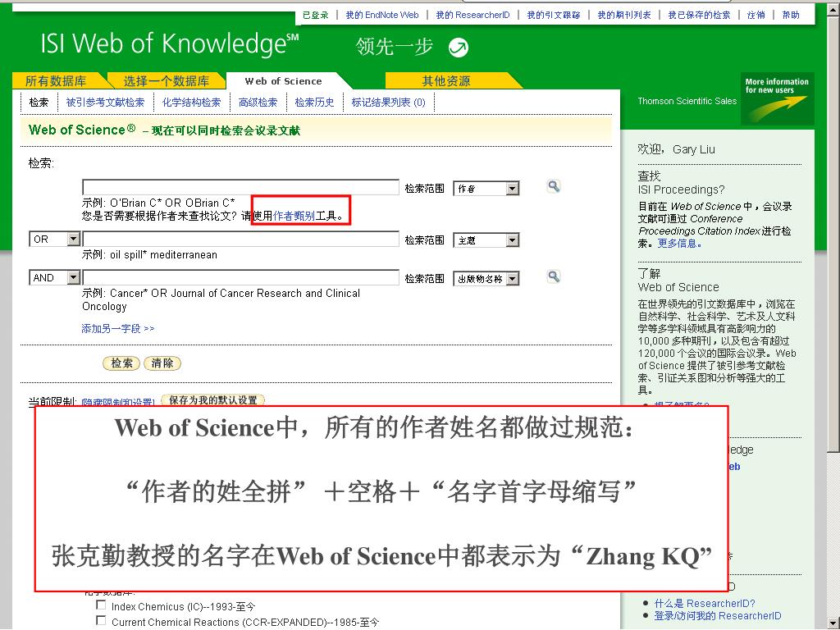
Task: Open the 主题 search field dropdown
Action: coord(486,240)
